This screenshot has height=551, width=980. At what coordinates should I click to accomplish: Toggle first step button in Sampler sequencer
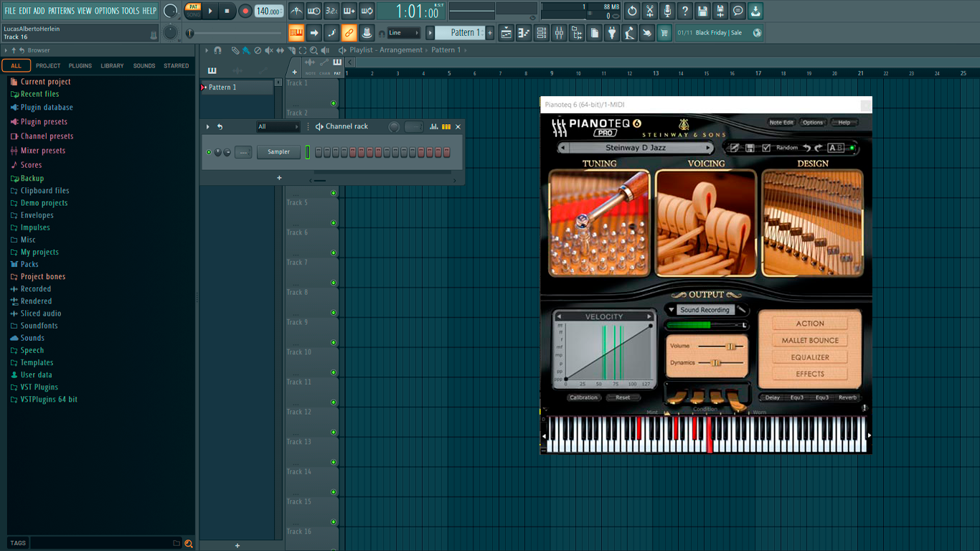point(319,152)
